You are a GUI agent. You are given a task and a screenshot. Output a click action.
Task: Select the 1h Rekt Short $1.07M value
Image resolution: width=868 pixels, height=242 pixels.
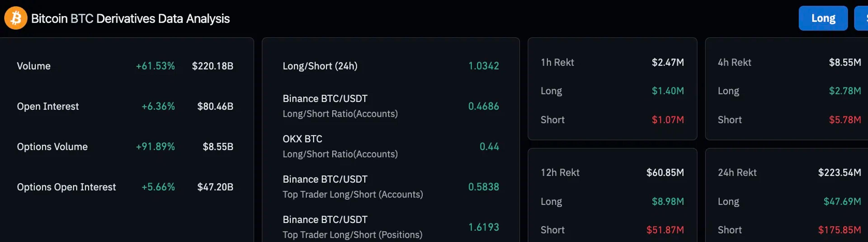(668, 120)
